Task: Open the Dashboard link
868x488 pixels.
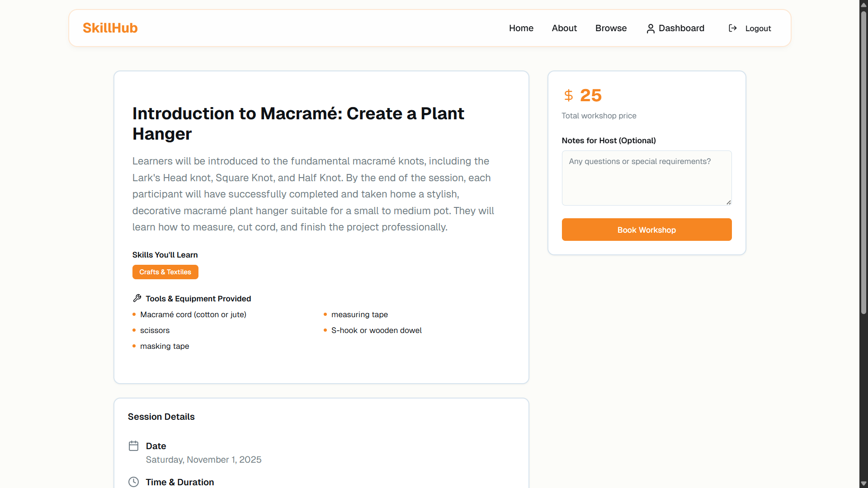Action: click(x=681, y=28)
